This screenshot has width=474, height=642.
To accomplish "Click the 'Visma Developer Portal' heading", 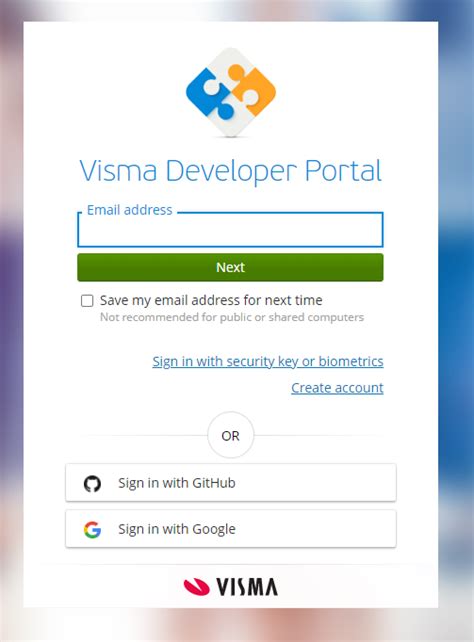I will tap(230, 170).
